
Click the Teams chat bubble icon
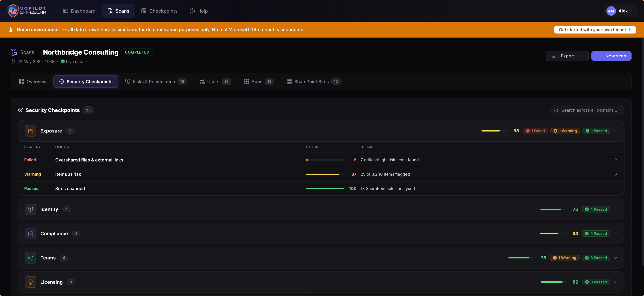pos(30,258)
